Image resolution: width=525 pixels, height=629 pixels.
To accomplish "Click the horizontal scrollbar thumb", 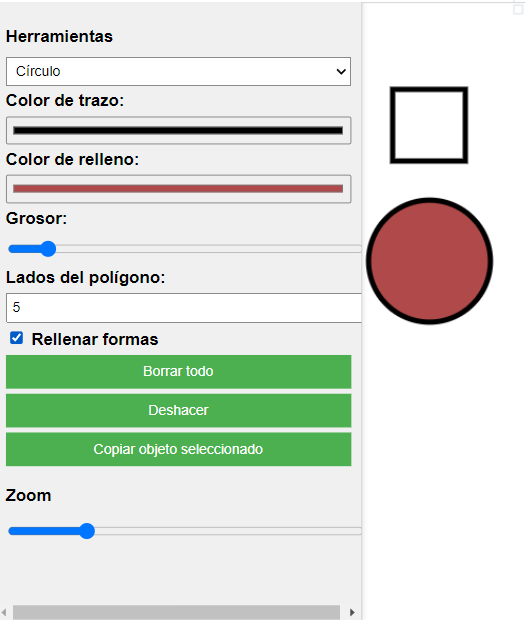I will click(176, 612).
